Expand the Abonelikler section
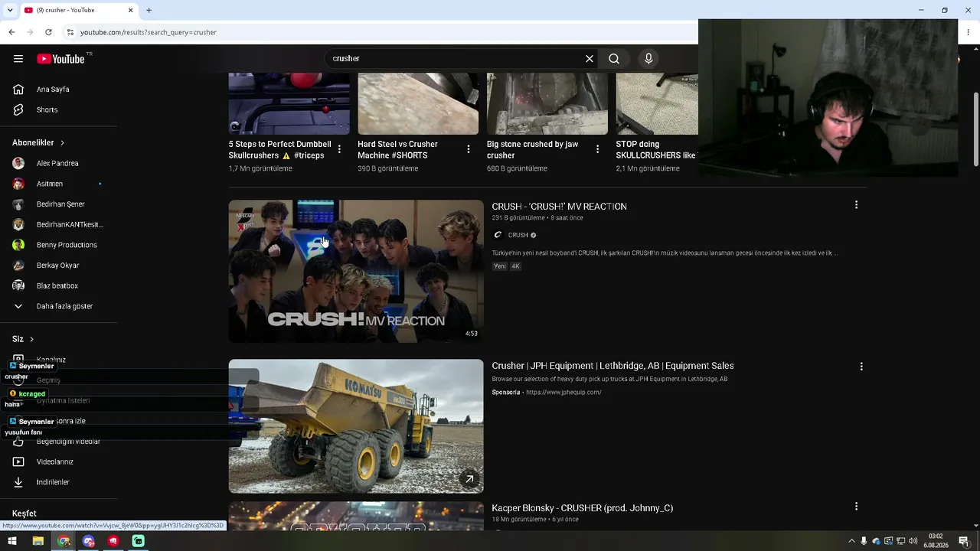This screenshot has width=980, height=551. [38, 143]
